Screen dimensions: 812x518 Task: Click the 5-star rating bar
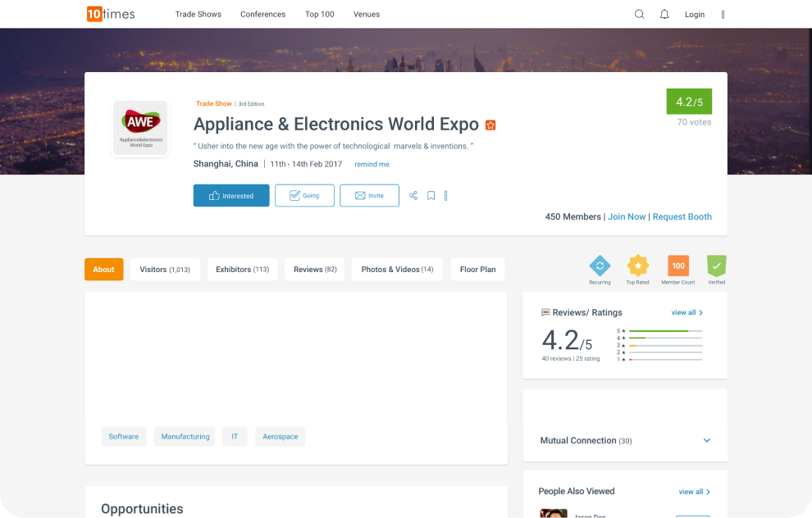click(x=666, y=330)
